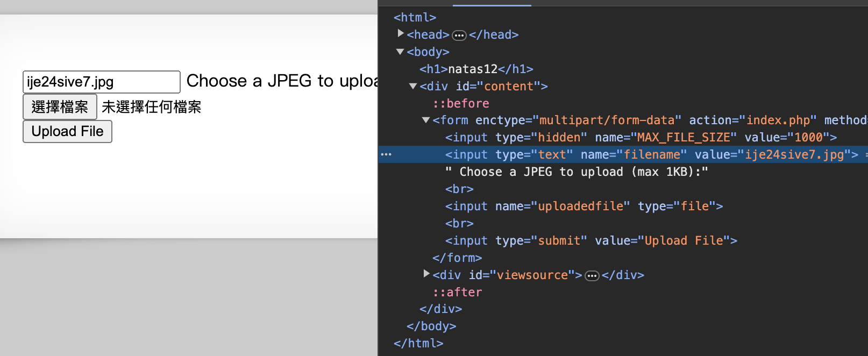This screenshot has width=868, height=356.
Task: Collapse the body element triangle
Action: (x=400, y=52)
